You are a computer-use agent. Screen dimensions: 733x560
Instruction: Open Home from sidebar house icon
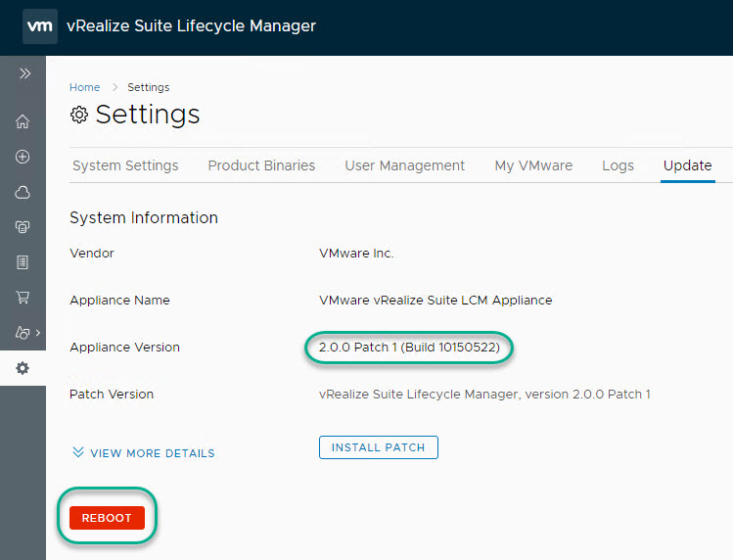click(x=23, y=121)
